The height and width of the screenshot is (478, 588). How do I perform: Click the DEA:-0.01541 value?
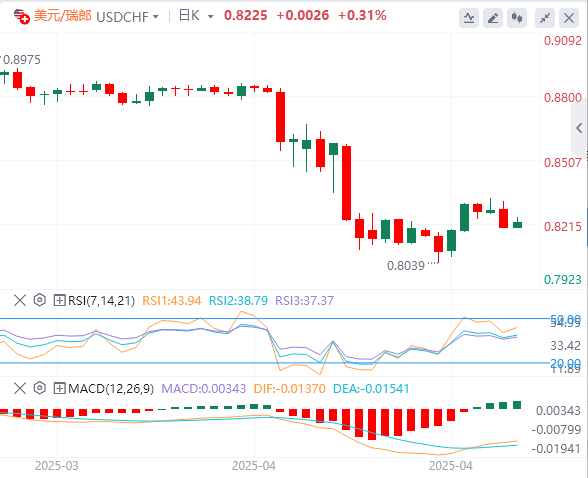(x=371, y=389)
